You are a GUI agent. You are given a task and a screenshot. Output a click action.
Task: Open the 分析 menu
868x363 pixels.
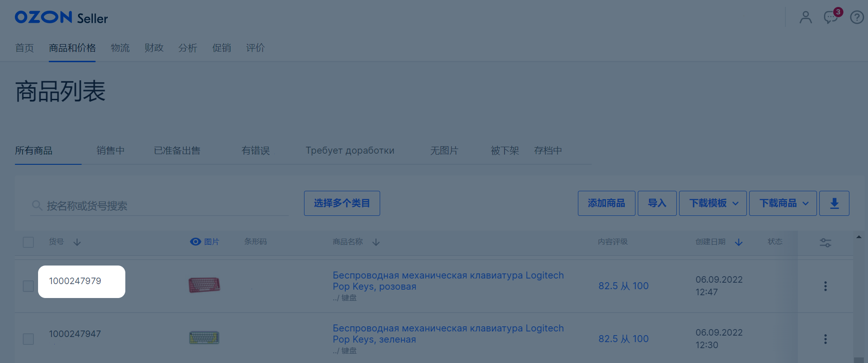tap(188, 48)
